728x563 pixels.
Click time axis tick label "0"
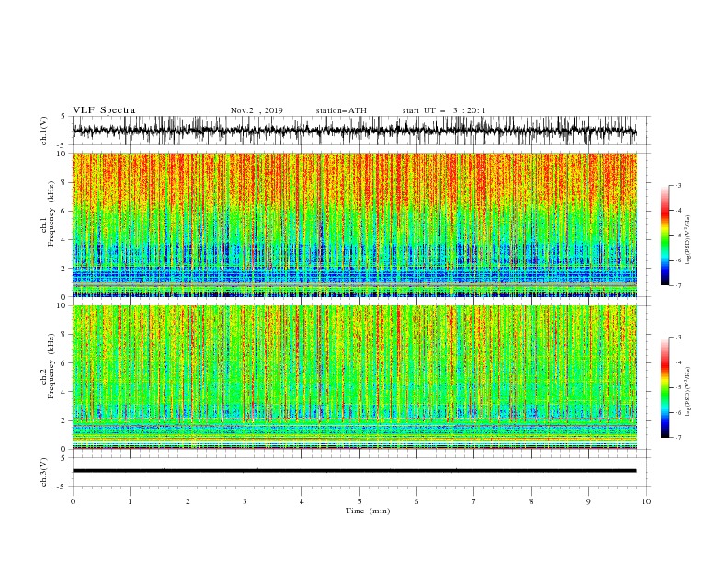coord(73,501)
